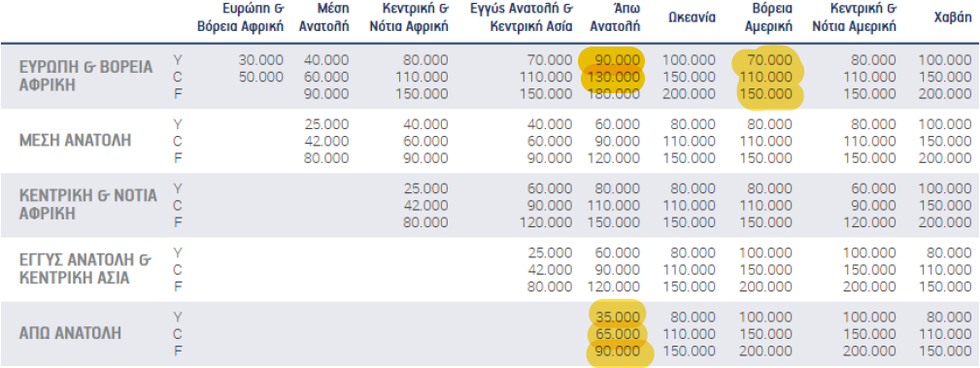This screenshot has width=980, height=368.
Task: Select the Μέση Ανατολή column header
Action: (x=324, y=18)
